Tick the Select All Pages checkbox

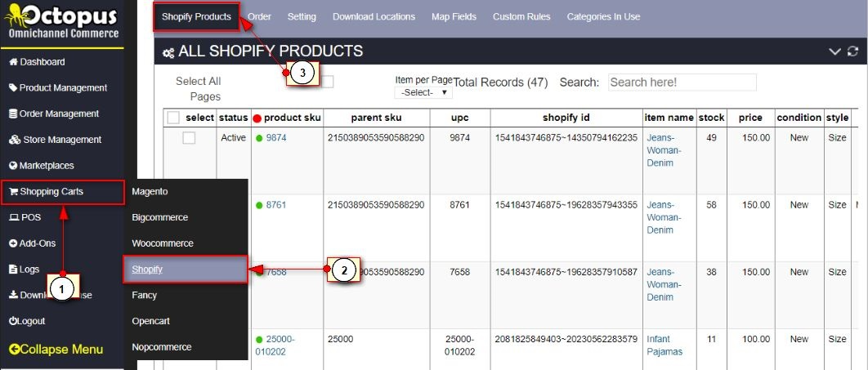(327, 82)
